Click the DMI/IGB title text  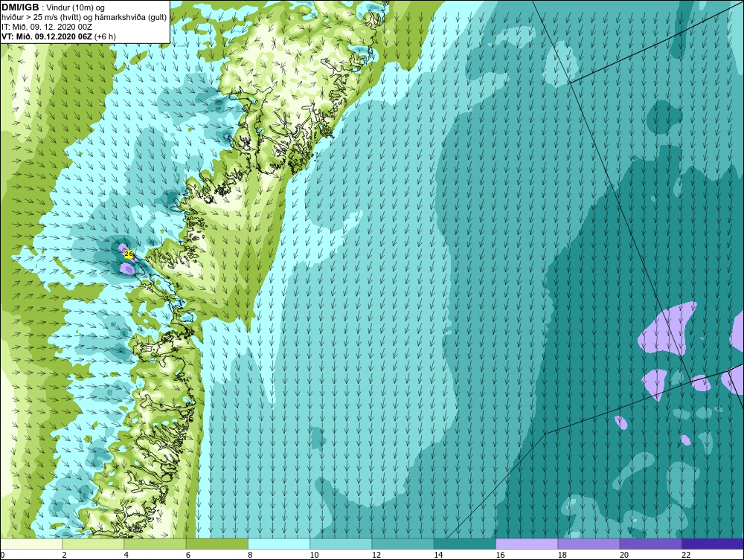pyautogui.click(x=20, y=7)
